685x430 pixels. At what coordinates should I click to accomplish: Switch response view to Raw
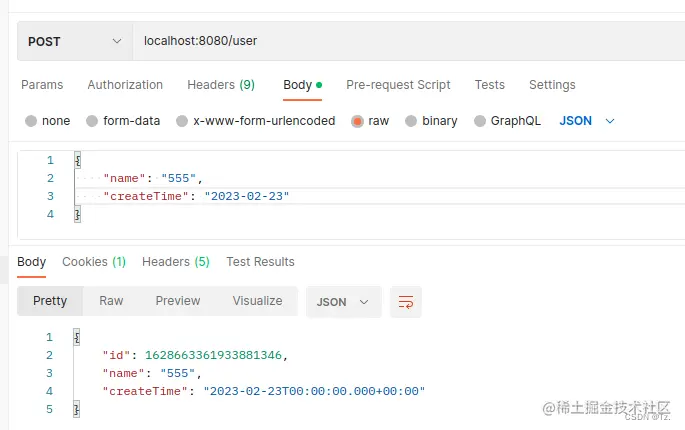111,301
